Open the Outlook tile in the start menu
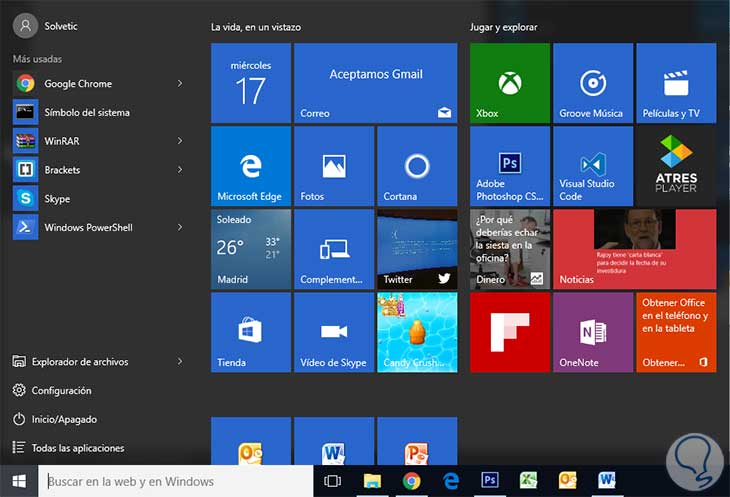 pos(251,441)
